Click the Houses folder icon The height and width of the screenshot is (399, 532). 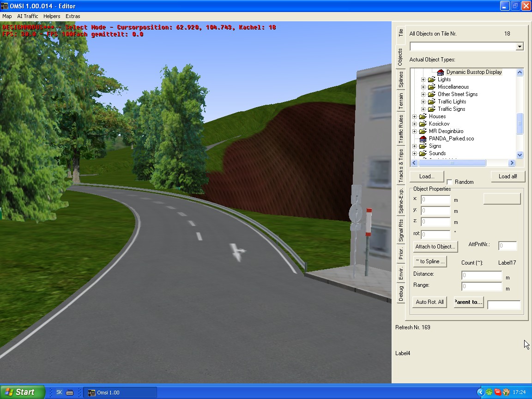[423, 116]
